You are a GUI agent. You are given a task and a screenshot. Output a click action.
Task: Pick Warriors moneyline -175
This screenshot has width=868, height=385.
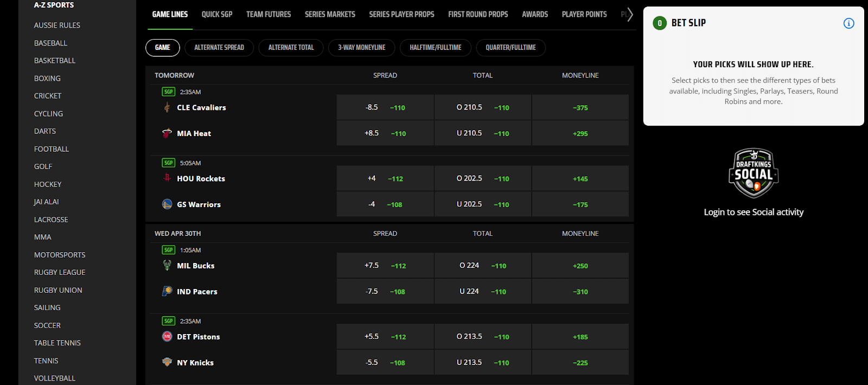coord(580,204)
